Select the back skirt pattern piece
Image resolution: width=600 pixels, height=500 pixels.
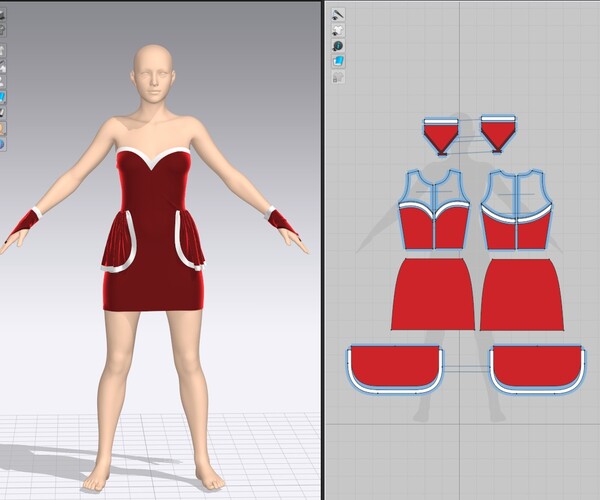(522, 294)
